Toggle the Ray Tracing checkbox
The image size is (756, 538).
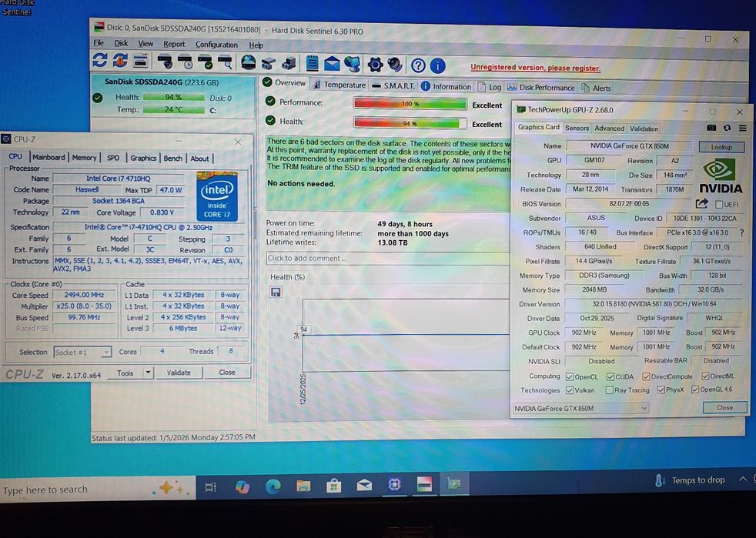(x=610, y=390)
